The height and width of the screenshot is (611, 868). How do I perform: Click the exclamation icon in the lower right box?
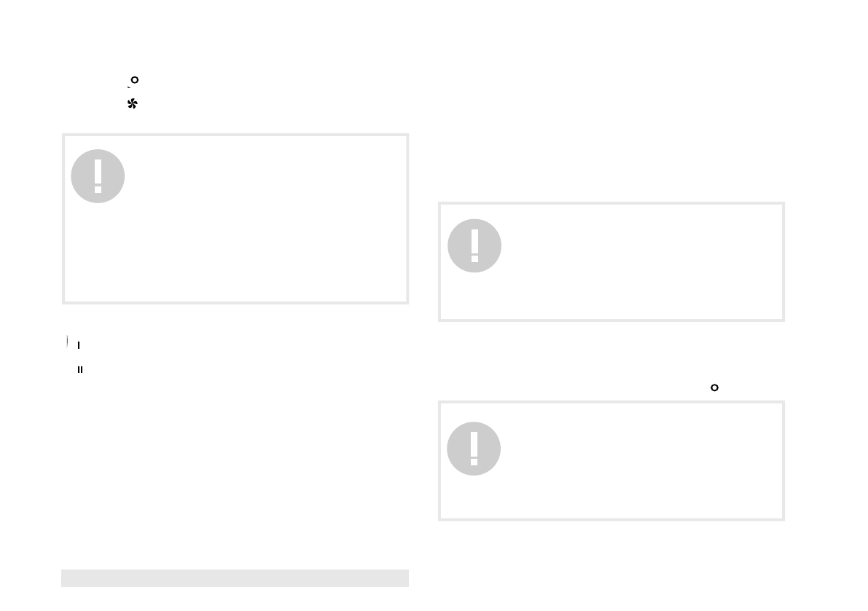[474, 449]
